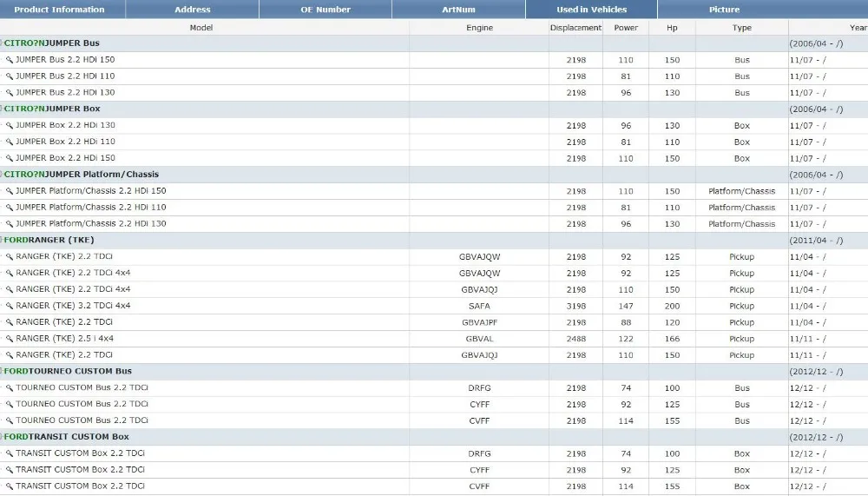Select DRFG engine in TOURNEO CUSTOM Bus row
Image resolution: width=868 pixels, height=496 pixels.
click(x=479, y=388)
